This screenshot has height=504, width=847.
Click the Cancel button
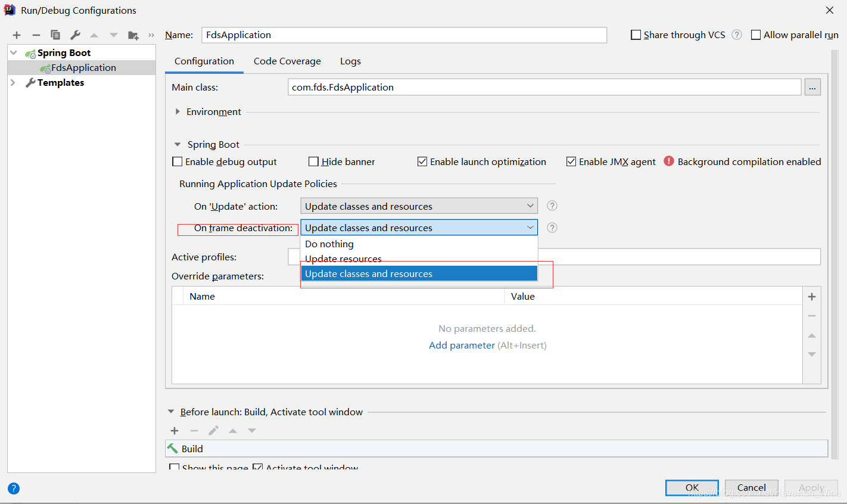[752, 488]
